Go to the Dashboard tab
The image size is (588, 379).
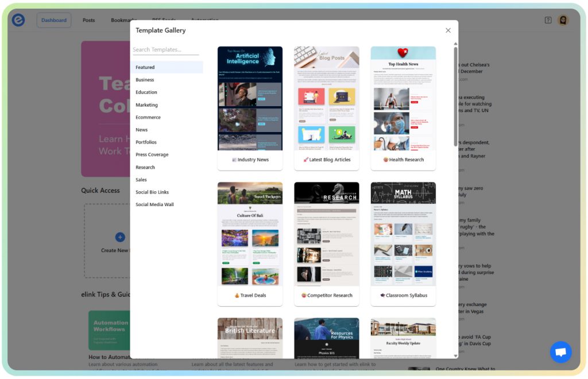(53, 20)
